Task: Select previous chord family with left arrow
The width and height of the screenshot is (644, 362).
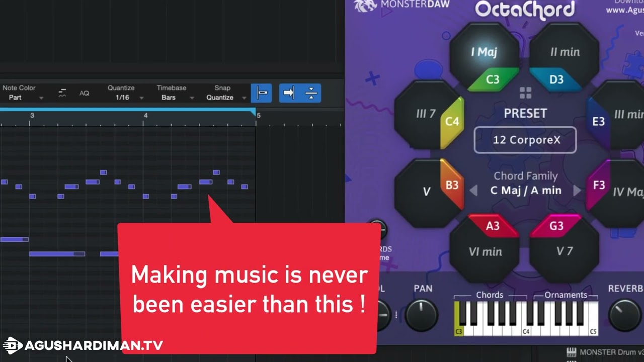Action: point(473,191)
